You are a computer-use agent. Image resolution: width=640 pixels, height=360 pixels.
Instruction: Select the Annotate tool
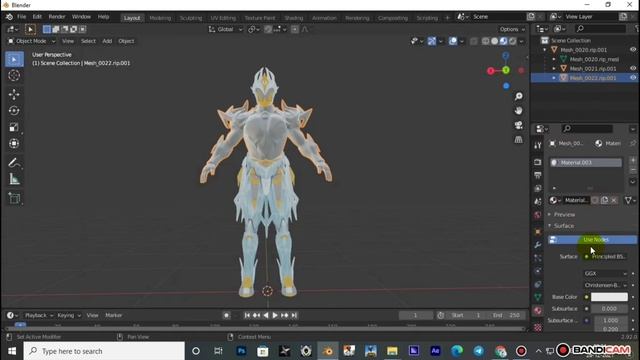14,162
